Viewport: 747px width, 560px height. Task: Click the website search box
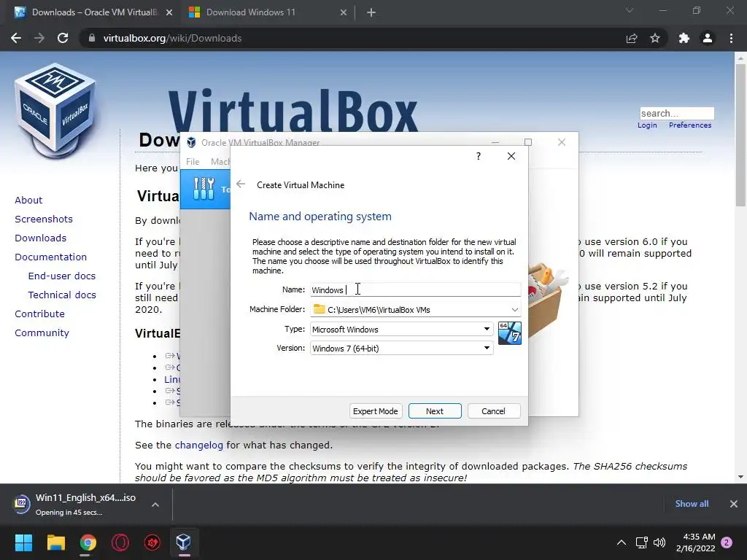(677, 113)
